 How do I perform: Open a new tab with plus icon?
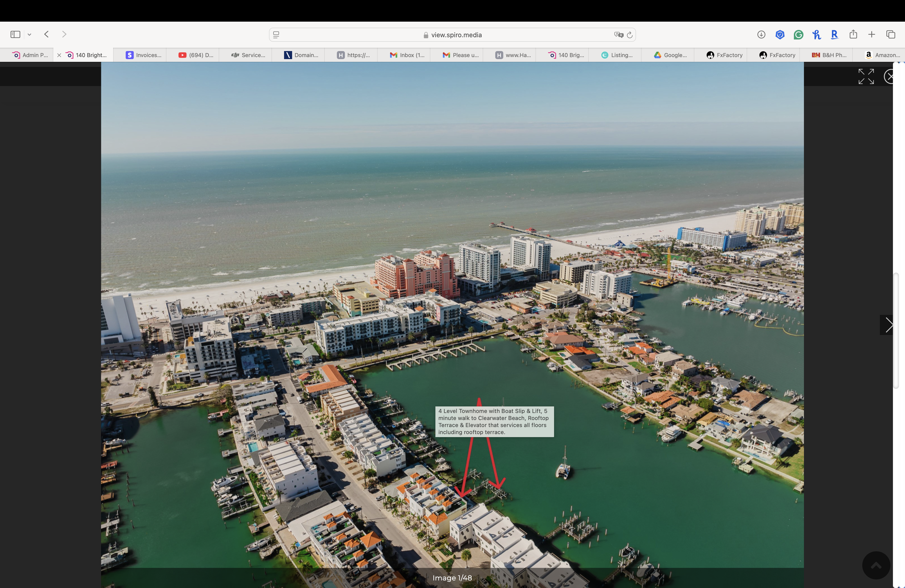pyautogui.click(x=872, y=35)
